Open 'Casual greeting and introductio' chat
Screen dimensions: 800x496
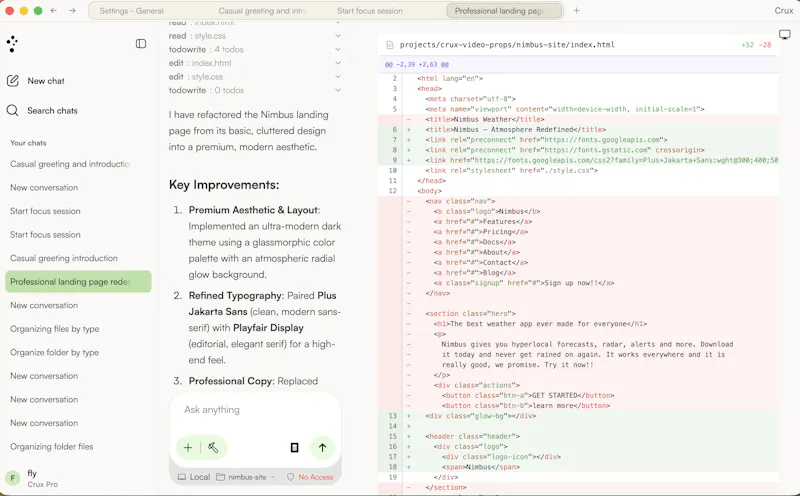(x=78, y=164)
